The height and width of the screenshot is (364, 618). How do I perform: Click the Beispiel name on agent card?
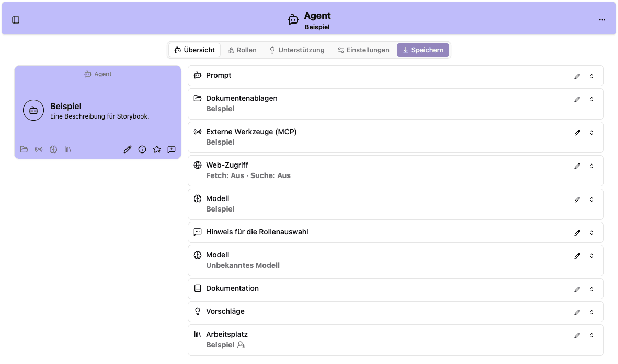coord(66,106)
